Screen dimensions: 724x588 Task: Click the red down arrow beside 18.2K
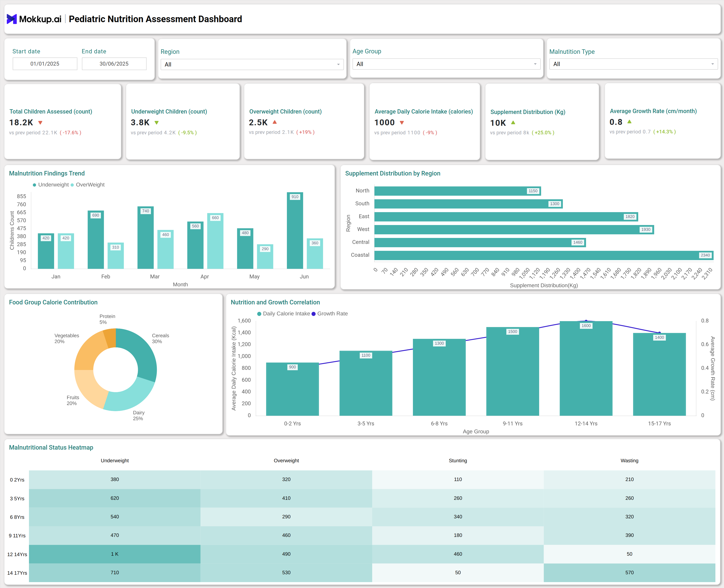click(40, 123)
